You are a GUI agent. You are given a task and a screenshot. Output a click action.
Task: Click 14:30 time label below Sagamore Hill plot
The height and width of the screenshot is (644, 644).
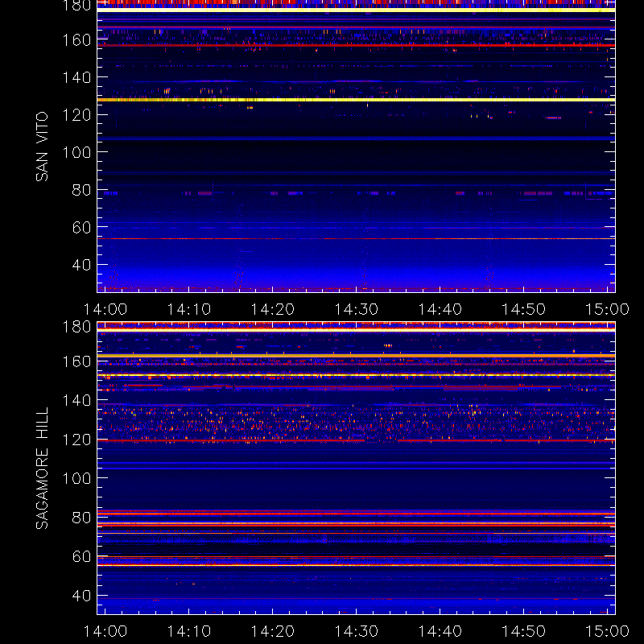pyautogui.click(x=357, y=631)
